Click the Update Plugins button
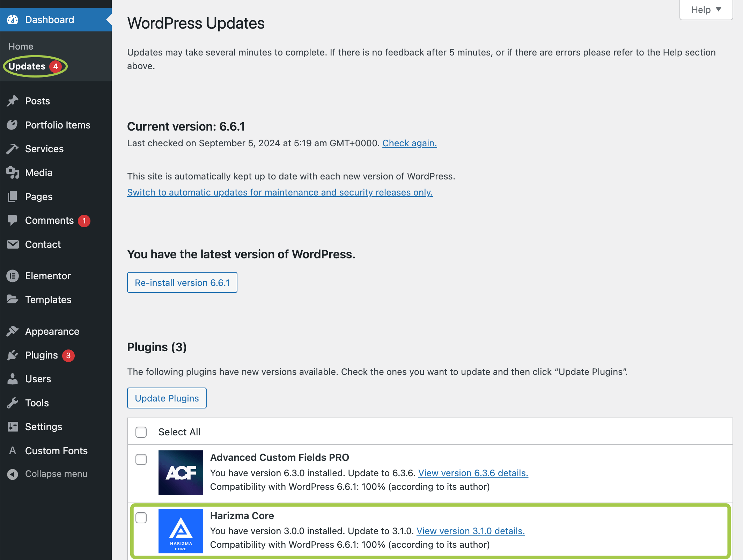 (167, 398)
